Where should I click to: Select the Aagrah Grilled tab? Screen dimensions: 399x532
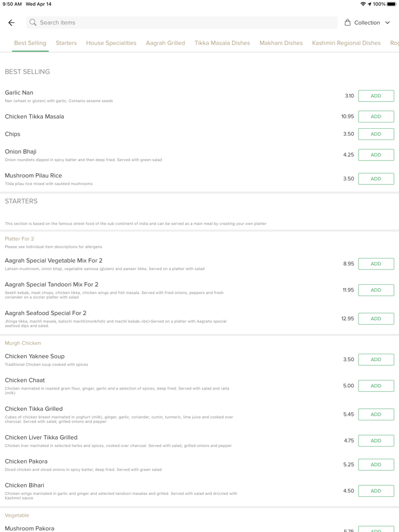pyautogui.click(x=165, y=43)
